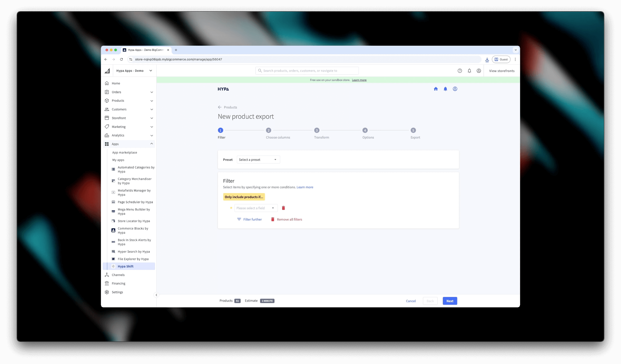Open the Select a preset dropdown
The width and height of the screenshot is (621, 364).
pos(258,160)
